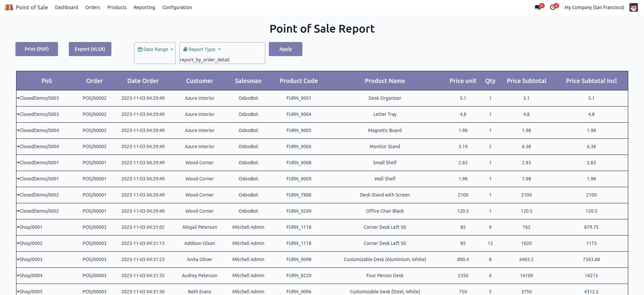Viewport: 644px width, 295px height.
Task: Open the Reporting menu
Action: tap(144, 7)
